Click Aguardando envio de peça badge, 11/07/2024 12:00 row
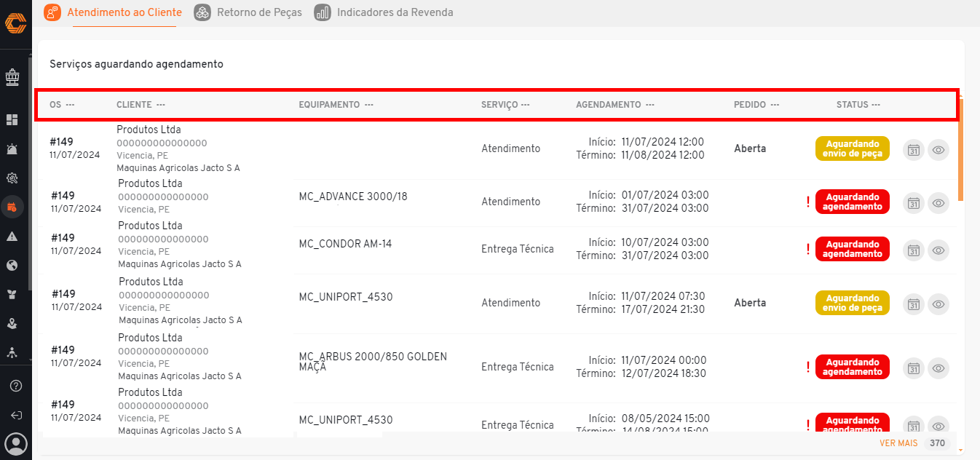The image size is (980, 460). pos(852,148)
